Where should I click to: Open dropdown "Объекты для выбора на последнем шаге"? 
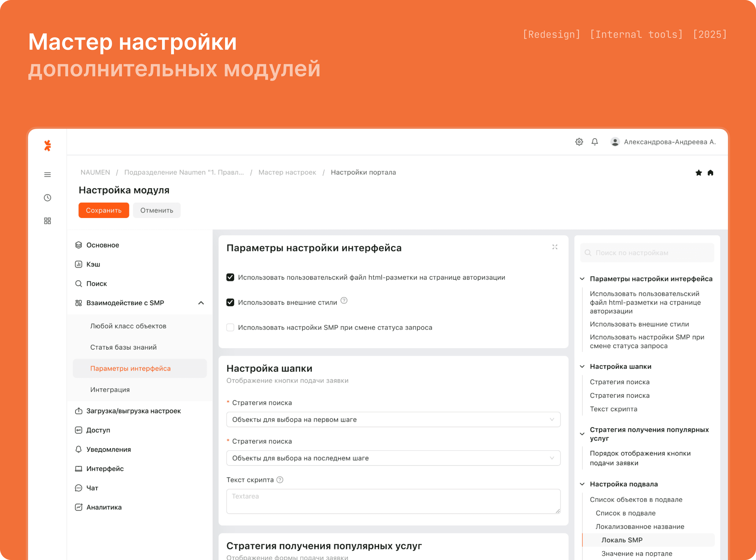coord(393,458)
